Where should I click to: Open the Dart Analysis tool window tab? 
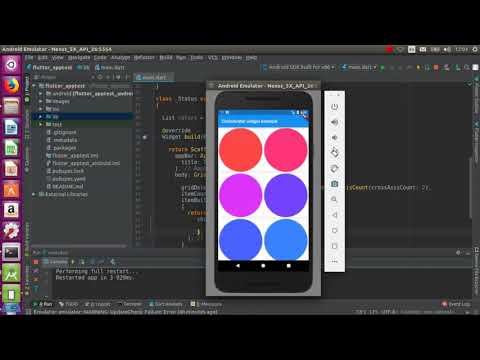[166, 304]
